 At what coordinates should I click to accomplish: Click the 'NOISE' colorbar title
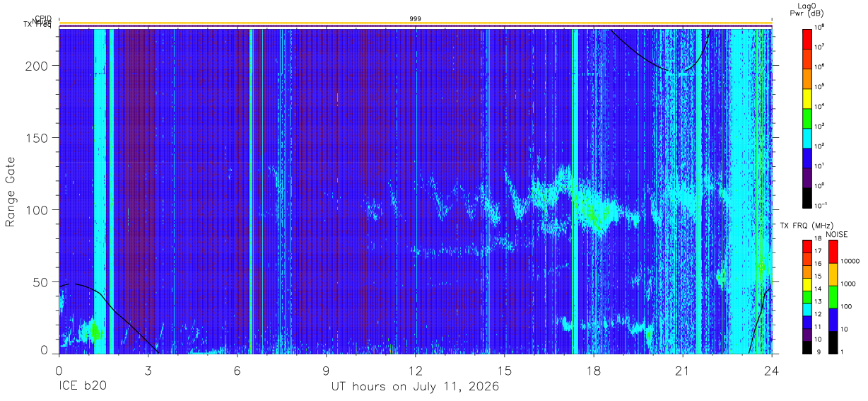[836, 233]
